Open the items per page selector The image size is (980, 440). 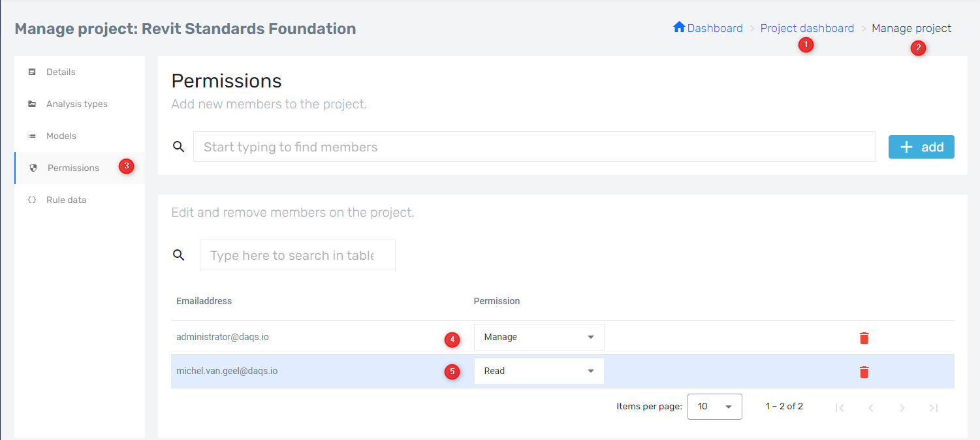[x=714, y=406]
